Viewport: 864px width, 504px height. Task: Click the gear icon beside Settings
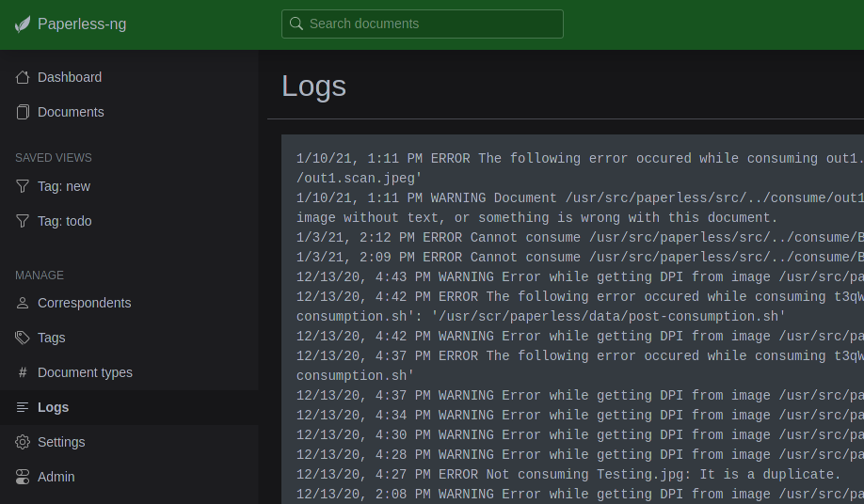pyautogui.click(x=23, y=442)
